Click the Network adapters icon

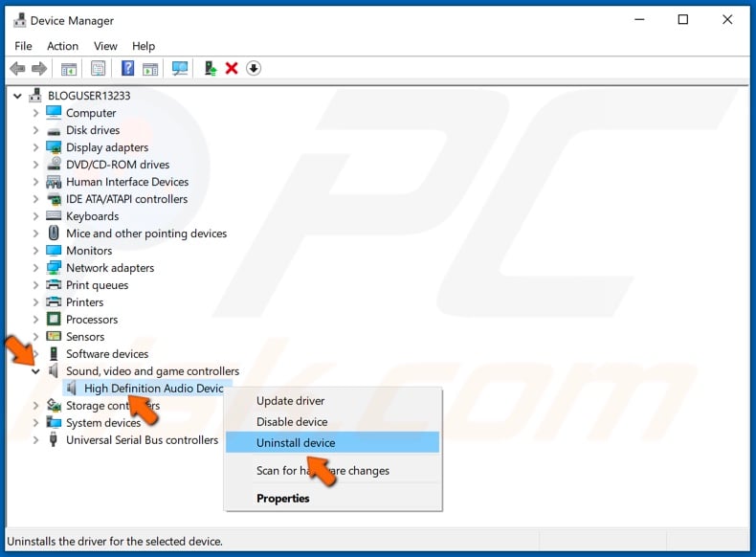54,268
